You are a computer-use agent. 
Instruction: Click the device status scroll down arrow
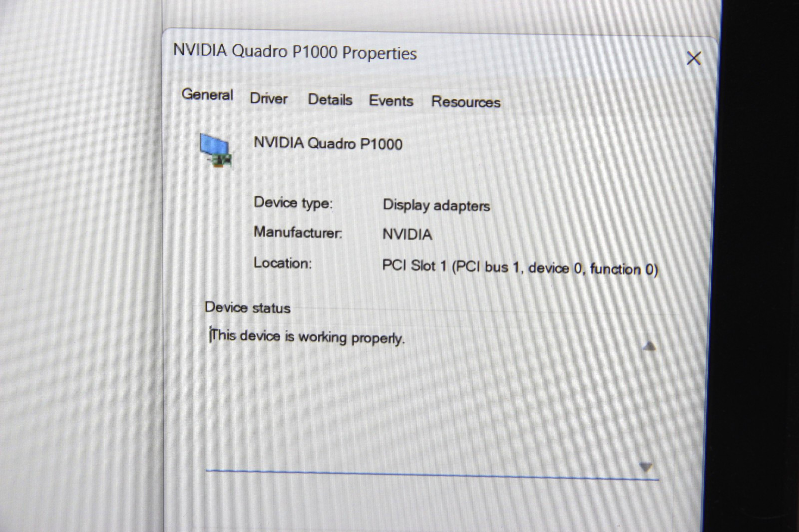tap(646, 468)
